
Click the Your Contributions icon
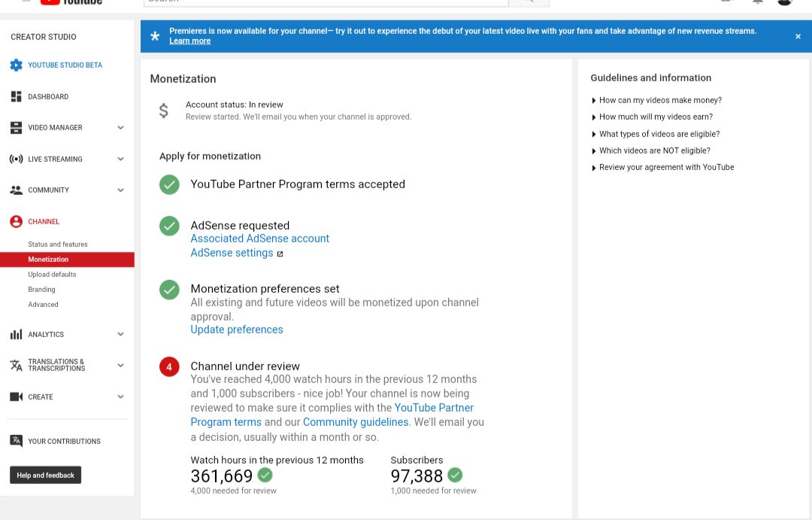16,441
